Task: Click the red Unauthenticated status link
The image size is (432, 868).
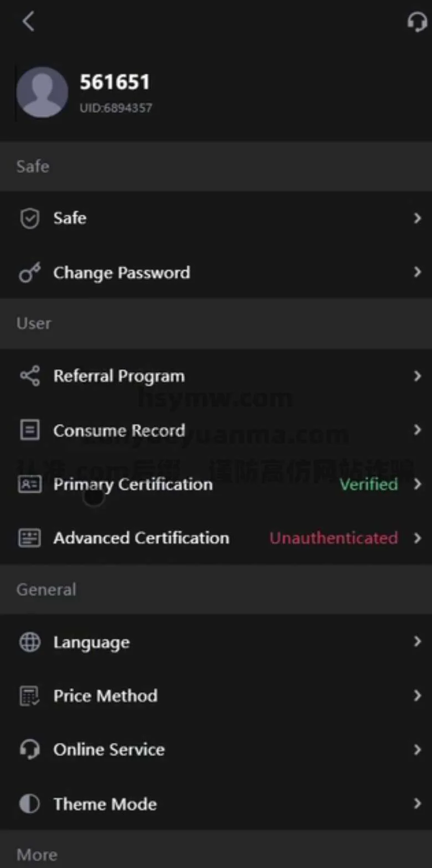Action: pyautogui.click(x=333, y=538)
